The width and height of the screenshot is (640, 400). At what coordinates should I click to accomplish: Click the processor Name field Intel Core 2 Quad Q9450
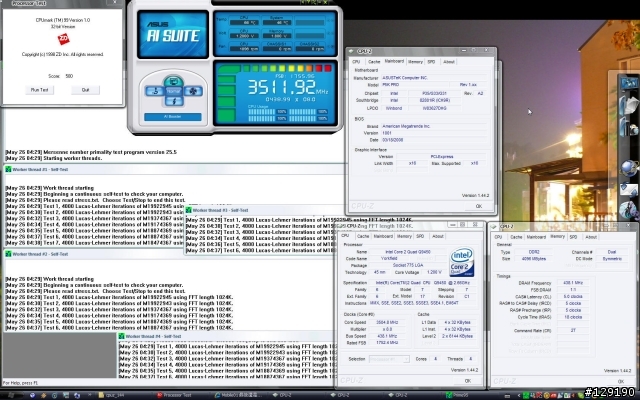(x=407, y=252)
